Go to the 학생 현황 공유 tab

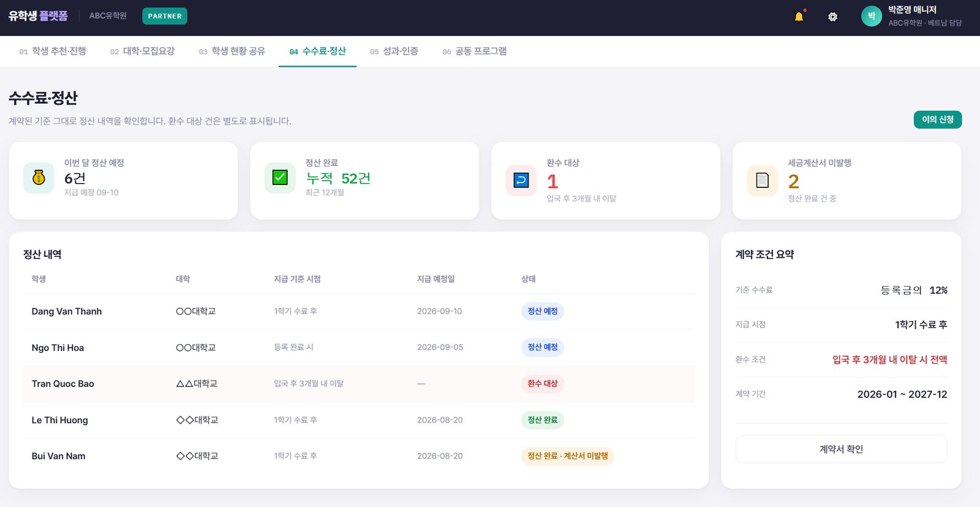[x=232, y=51]
